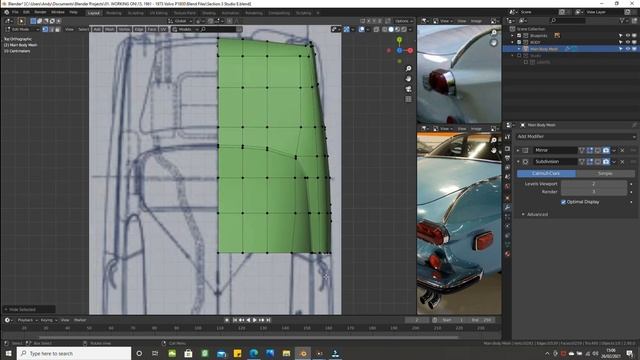Click the zoom magnifier in the main viewport gizmo
Screen dimensions: 640x360
[x=408, y=69]
